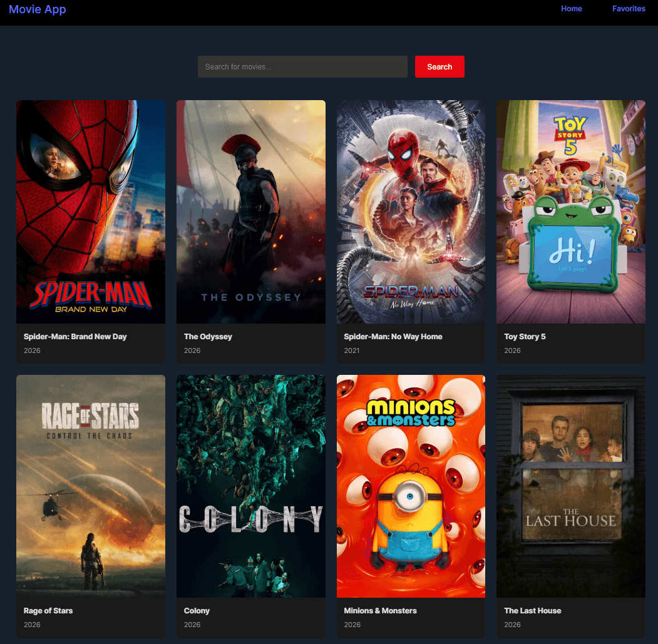
Task: Select the title text 'Spider-Man: No Way Home'
Action: (x=393, y=337)
